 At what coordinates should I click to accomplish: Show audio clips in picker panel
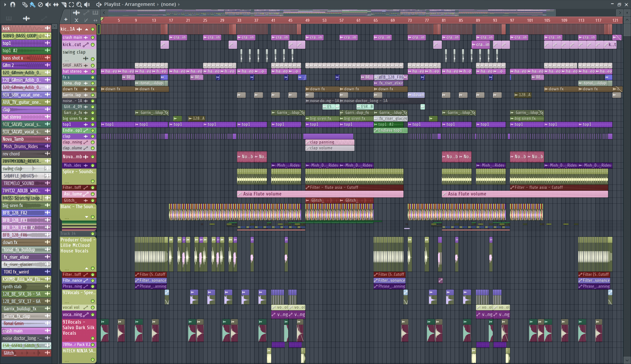pos(26,18)
